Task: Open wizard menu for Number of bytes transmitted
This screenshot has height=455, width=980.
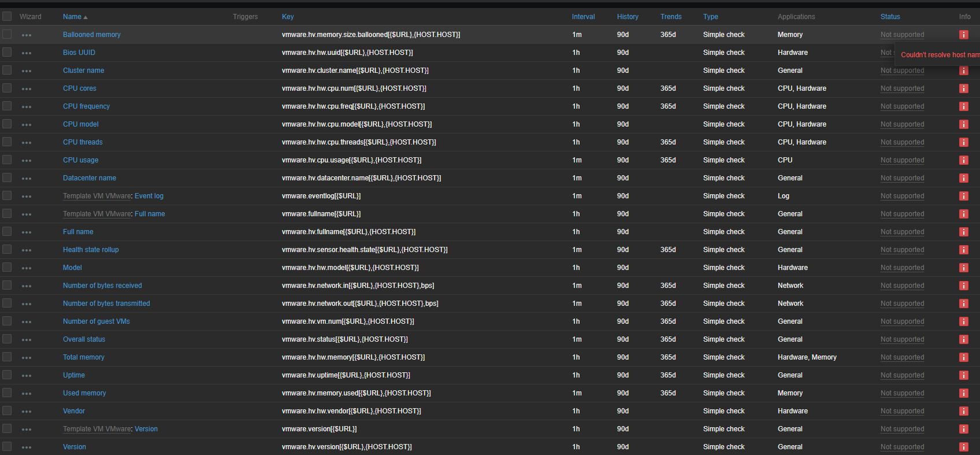Action: coord(27,304)
